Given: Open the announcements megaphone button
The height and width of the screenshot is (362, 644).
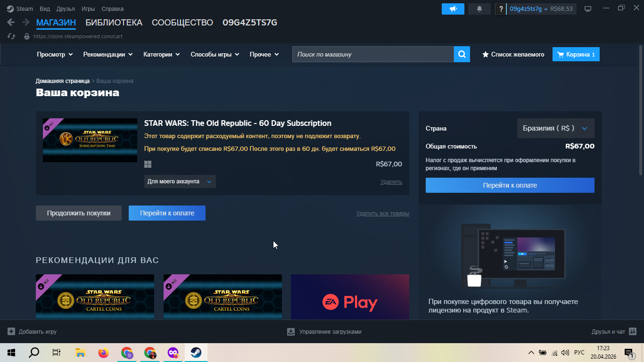Looking at the screenshot, I should pos(453,9).
